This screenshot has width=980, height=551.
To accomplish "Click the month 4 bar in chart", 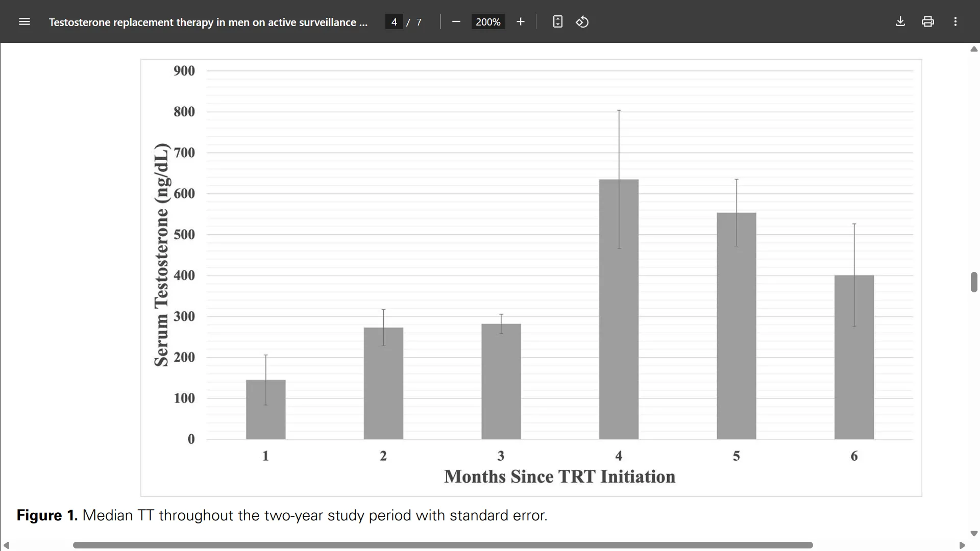I will 619,309.
